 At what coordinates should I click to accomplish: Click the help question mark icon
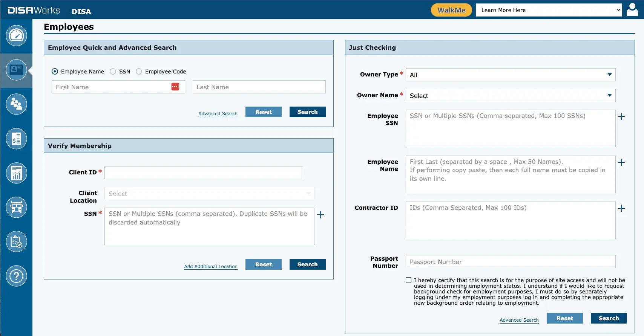coord(16,276)
